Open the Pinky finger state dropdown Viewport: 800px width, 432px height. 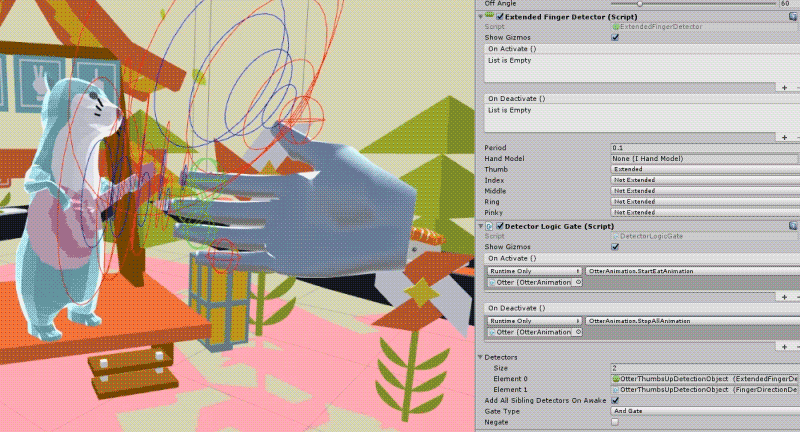pyautogui.click(x=705, y=212)
